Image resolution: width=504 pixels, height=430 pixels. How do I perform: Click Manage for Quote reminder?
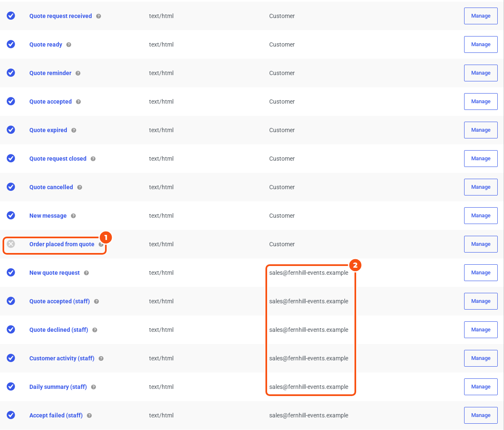click(481, 73)
